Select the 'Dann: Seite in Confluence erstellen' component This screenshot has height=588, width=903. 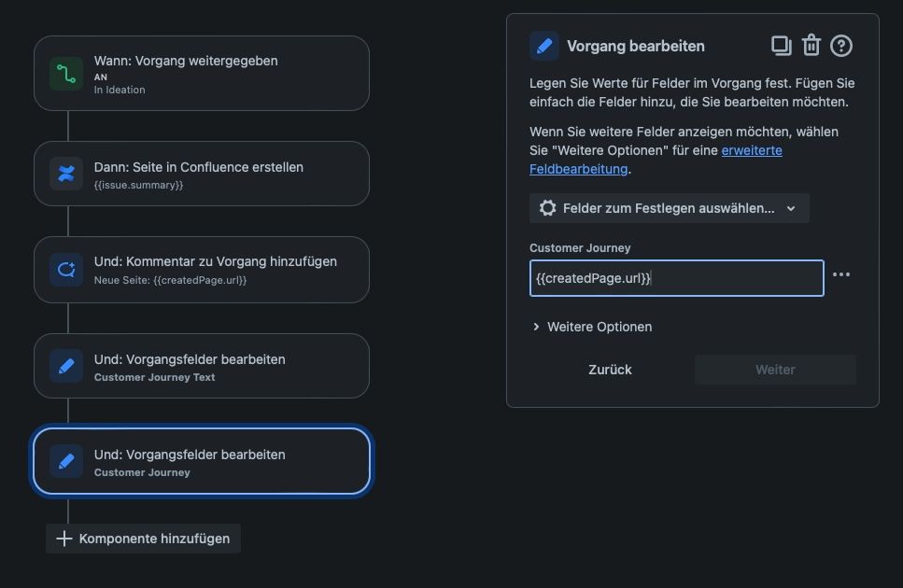tap(201, 173)
